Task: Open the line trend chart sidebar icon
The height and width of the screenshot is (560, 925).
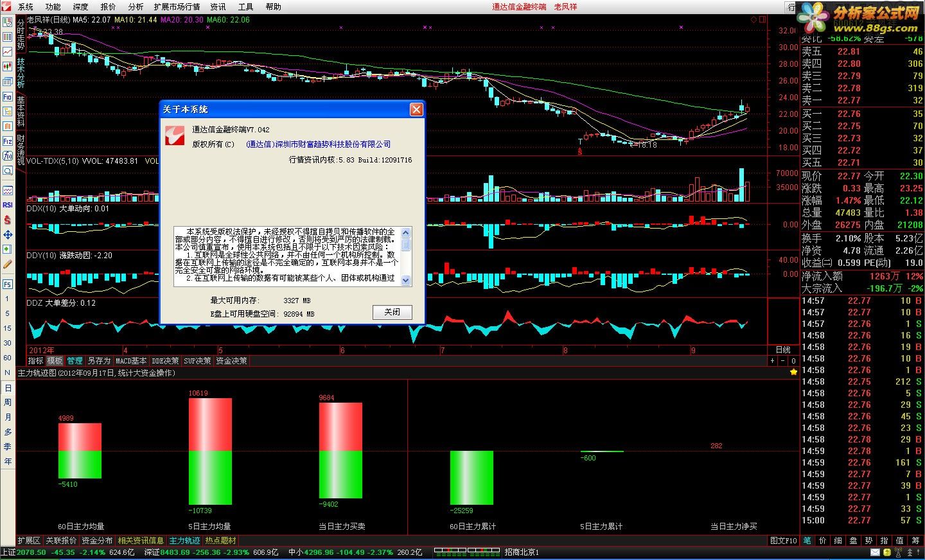Action: click(8, 51)
